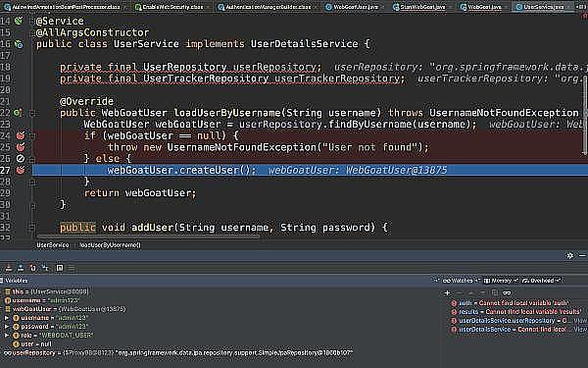Toggle the breakpoint on line 24
The image size is (588, 368).
[21, 135]
